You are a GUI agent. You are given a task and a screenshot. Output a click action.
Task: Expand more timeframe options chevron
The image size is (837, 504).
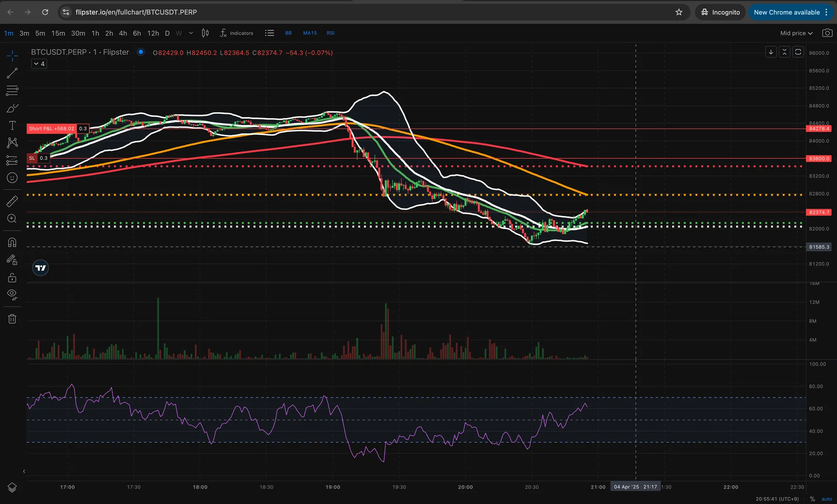tap(191, 33)
